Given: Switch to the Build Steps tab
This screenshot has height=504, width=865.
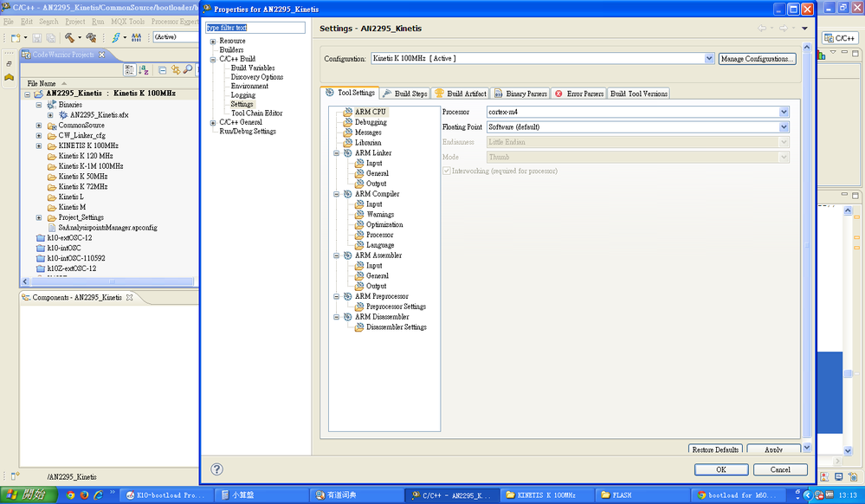Looking at the screenshot, I should 405,94.
